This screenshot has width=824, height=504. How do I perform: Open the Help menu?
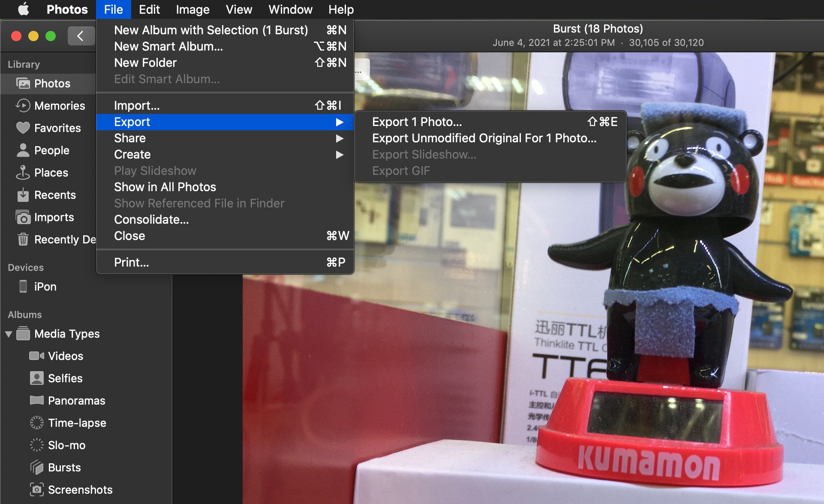pos(341,9)
